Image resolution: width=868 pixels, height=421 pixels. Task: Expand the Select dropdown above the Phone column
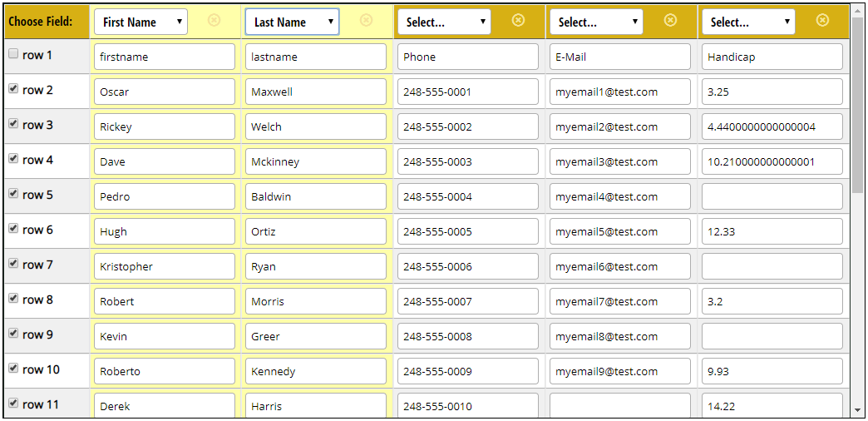pyautogui.click(x=444, y=22)
